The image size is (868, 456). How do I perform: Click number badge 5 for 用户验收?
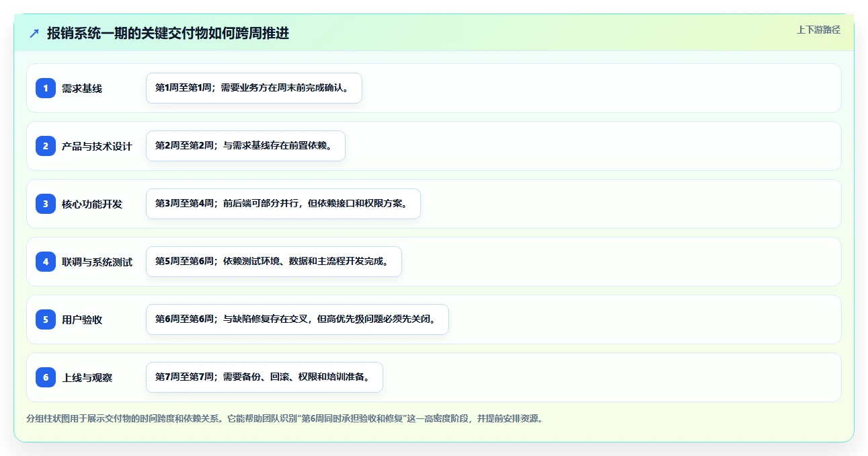46,319
